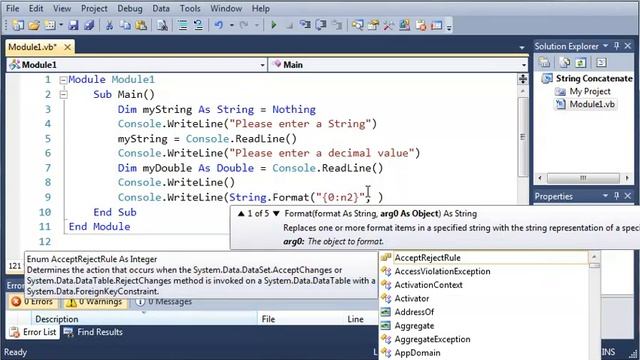
Task: Open the Data menu
Action: click(161, 8)
